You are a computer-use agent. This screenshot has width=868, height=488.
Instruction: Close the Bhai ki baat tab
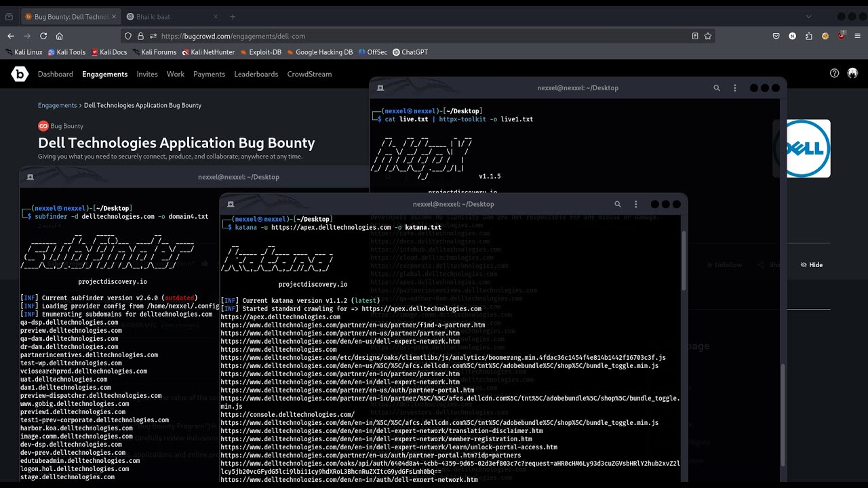coord(216,16)
